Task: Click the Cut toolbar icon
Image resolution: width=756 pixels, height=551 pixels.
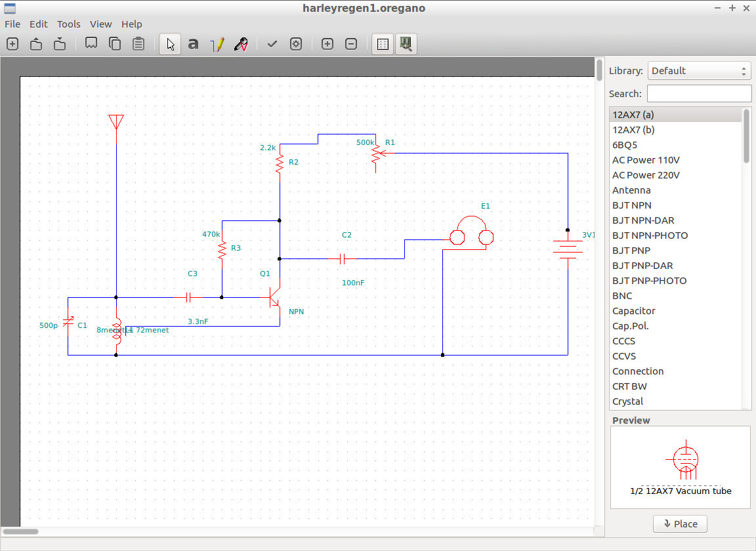Action: coord(91,44)
